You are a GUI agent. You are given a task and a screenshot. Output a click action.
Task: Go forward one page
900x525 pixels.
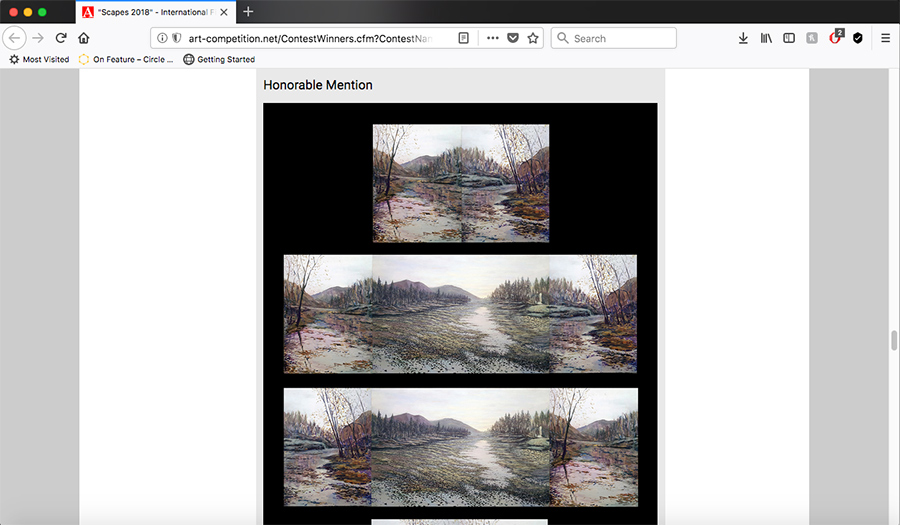[38, 38]
